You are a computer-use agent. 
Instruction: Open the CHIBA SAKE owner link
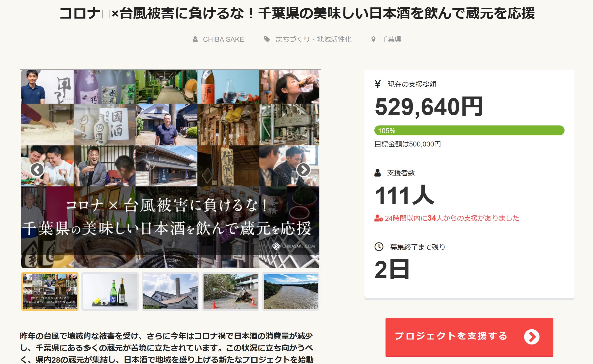(223, 39)
